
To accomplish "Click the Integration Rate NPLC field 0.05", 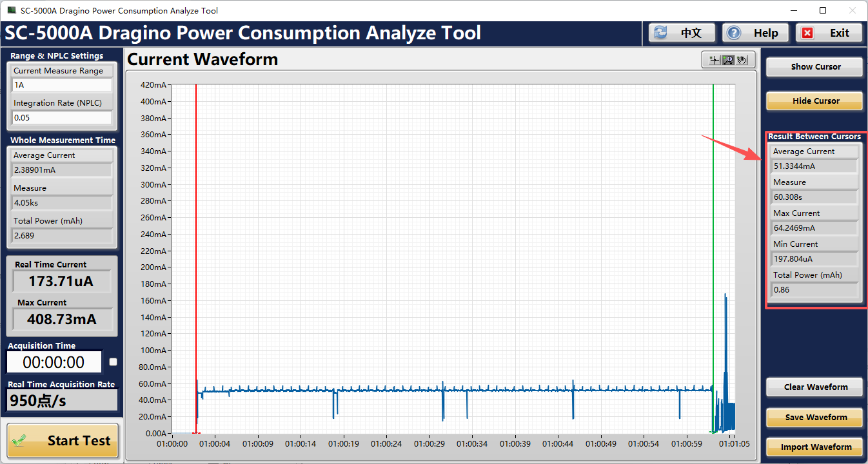I will (x=62, y=118).
